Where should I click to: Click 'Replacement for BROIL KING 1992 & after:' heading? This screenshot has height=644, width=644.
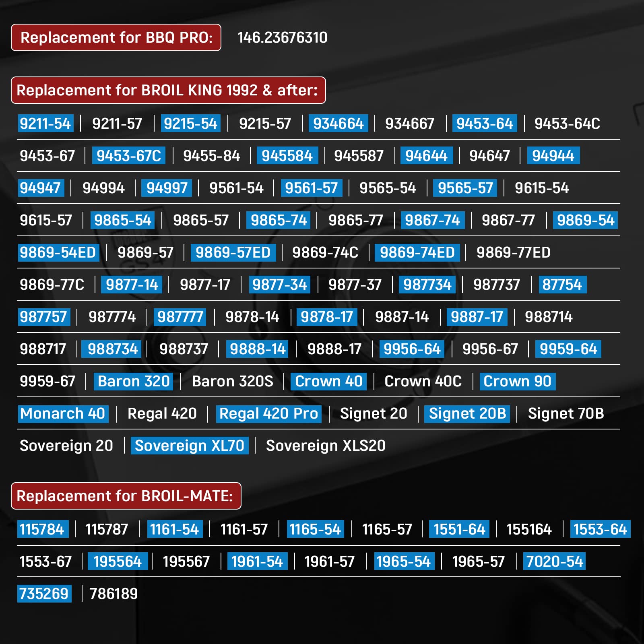click(x=168, y=90)
